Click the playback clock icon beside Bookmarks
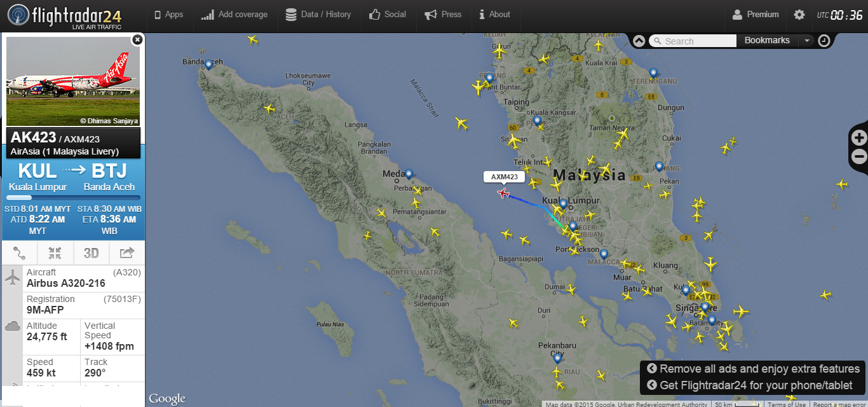Screen dimensions: 868x407 coord(824,41)
